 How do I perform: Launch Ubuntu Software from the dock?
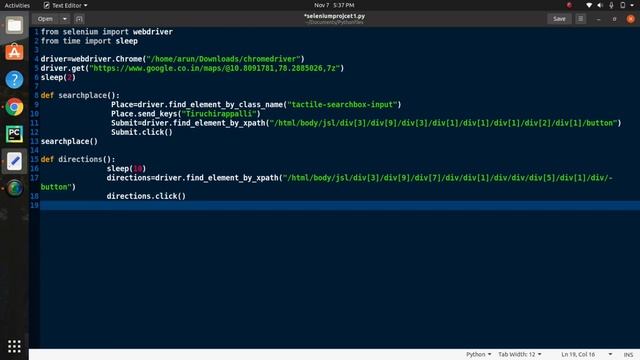coord(14,53)
